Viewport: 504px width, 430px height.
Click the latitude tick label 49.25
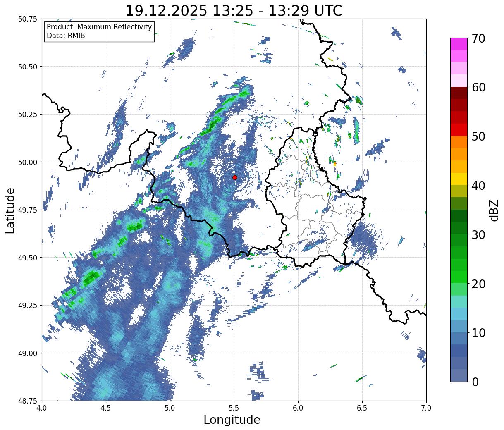coord(28,306)
